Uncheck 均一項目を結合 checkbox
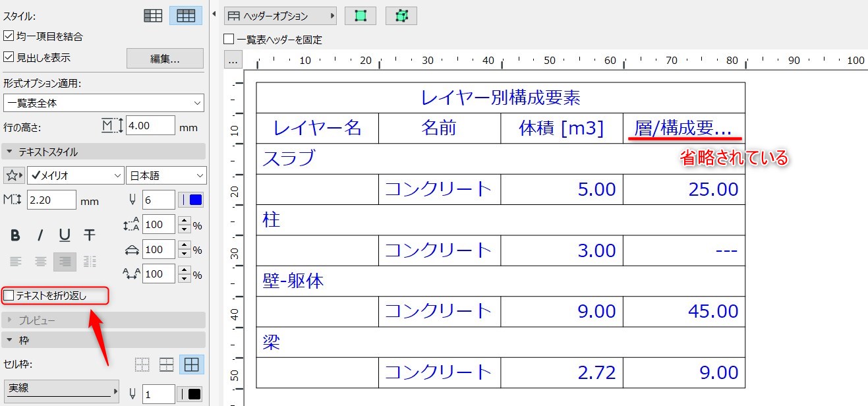 [9, 36]
